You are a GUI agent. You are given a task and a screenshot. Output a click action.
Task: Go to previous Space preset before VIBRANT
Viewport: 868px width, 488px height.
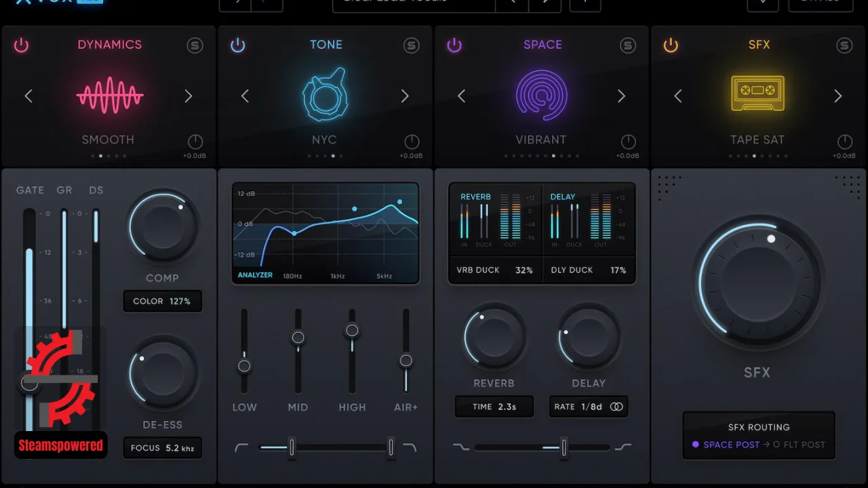(461, 96)
